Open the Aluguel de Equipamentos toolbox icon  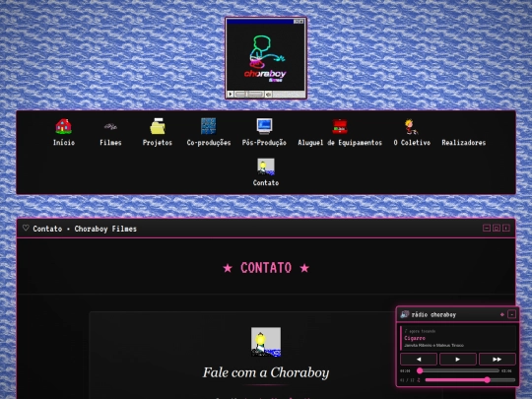(x=340, y=126)
